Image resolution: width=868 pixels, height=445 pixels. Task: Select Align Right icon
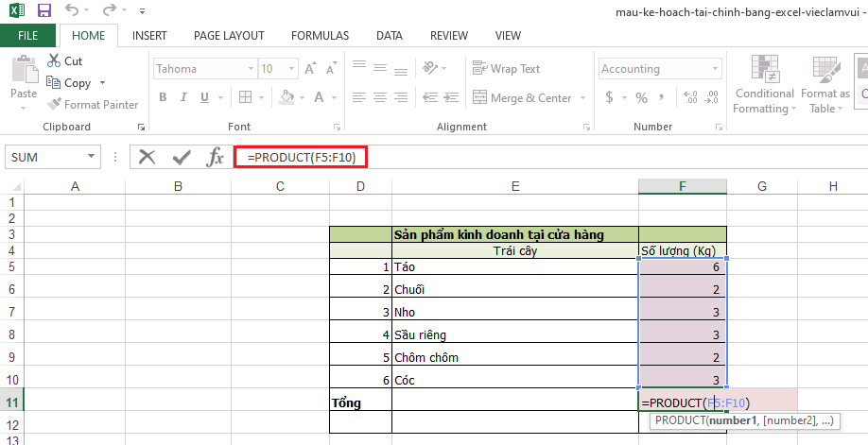(x=401, y=97)
